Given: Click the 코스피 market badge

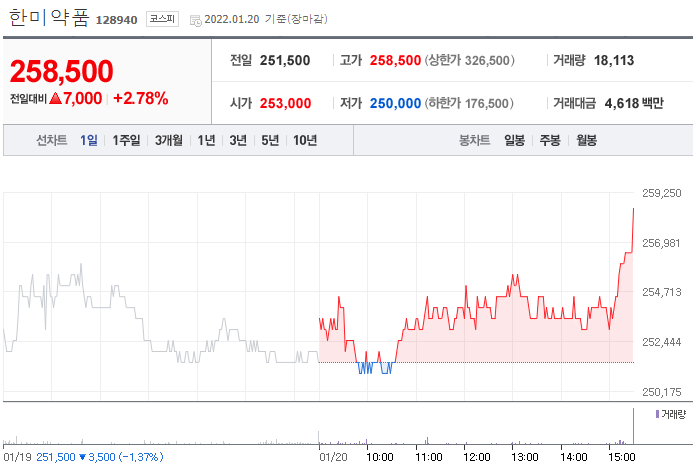Looking at the screenshot, I should pyautogui.click(x=162, y=19).
